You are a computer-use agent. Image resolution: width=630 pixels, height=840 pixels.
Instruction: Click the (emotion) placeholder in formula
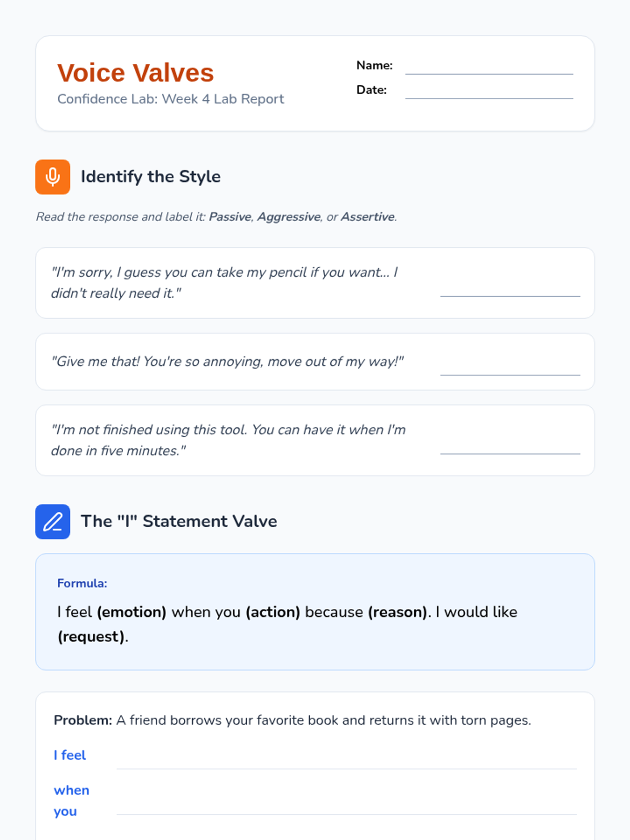point(132,612)
